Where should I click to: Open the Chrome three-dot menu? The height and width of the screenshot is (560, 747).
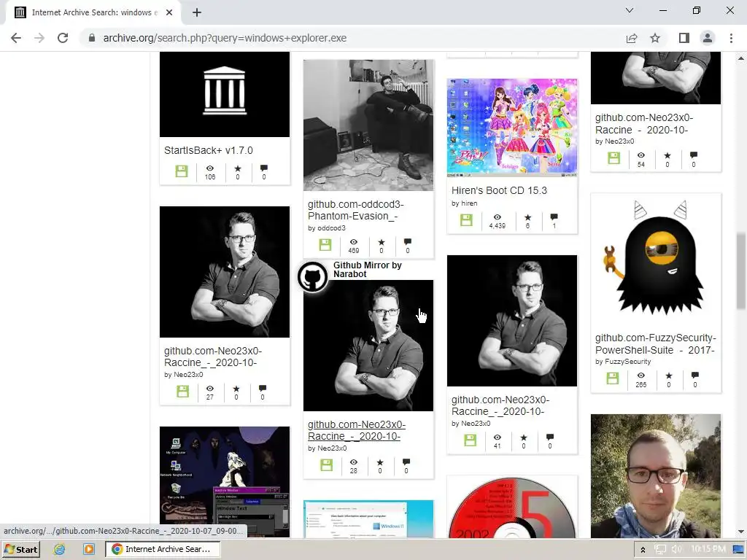(x=731, y=38)
